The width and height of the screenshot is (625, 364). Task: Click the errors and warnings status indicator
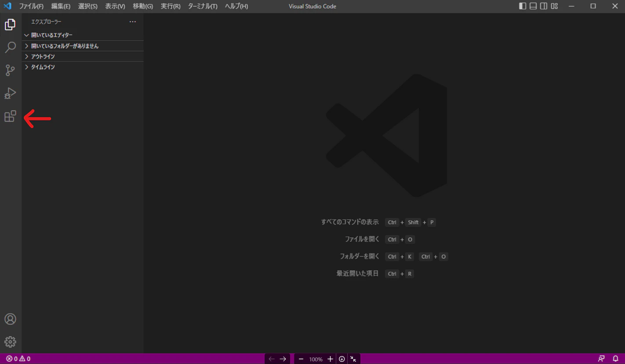18,359
